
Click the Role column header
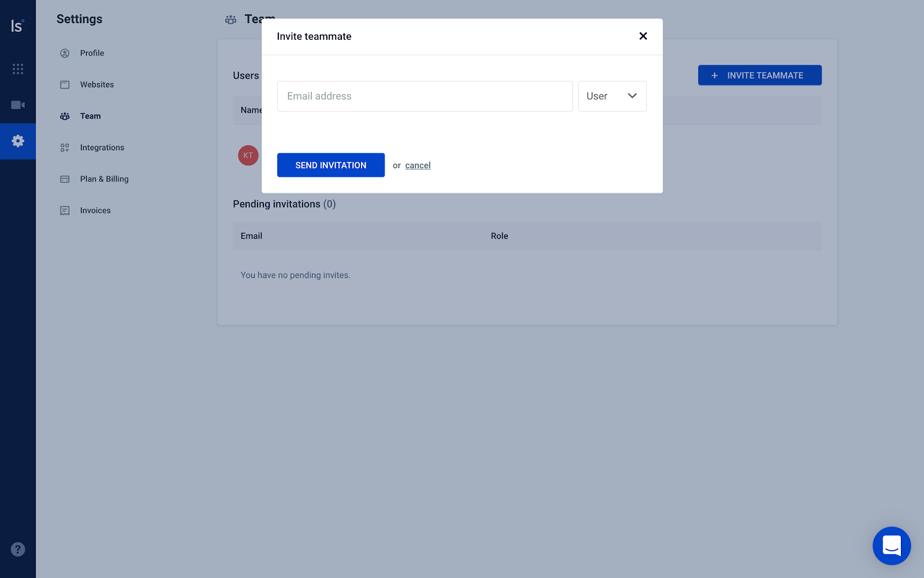[499, 236]
